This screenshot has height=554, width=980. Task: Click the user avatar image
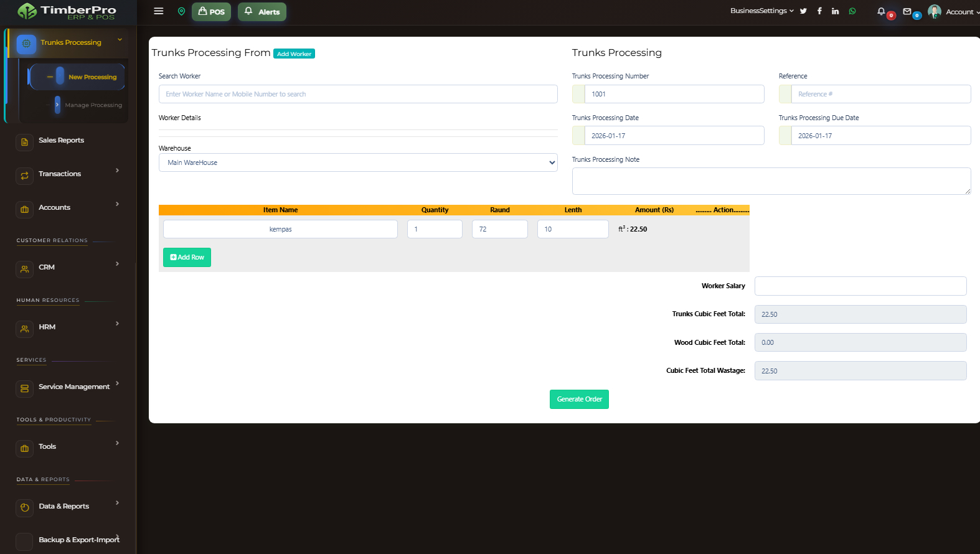(x=934, y=11)
